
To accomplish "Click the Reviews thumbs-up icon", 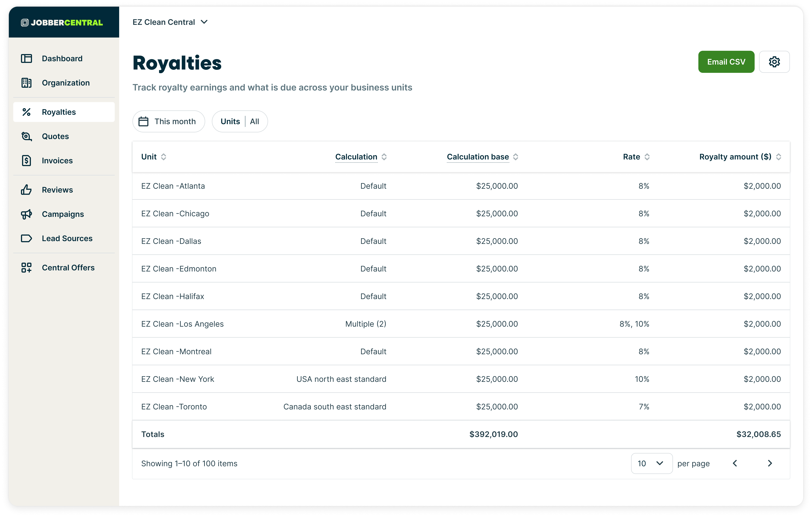I will (x=26, y=190).
